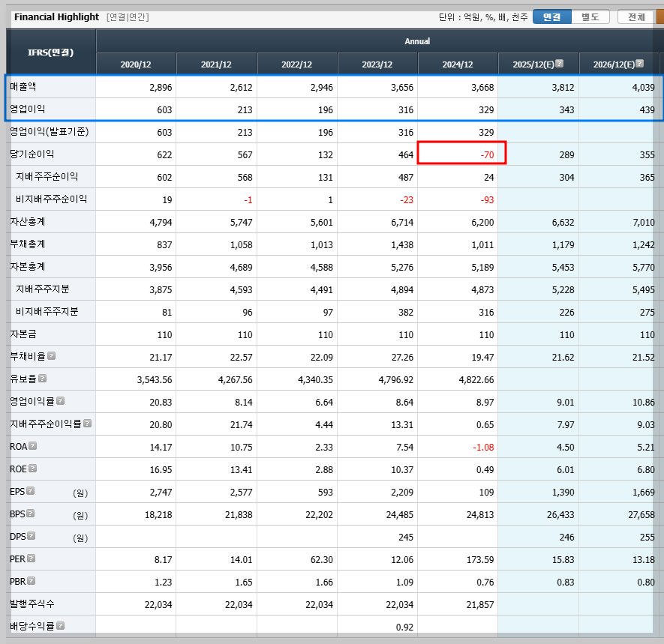Click help icon next to PBR
Image resolution: width=664 pixels, height=644 pixels.
click(32, 581)
